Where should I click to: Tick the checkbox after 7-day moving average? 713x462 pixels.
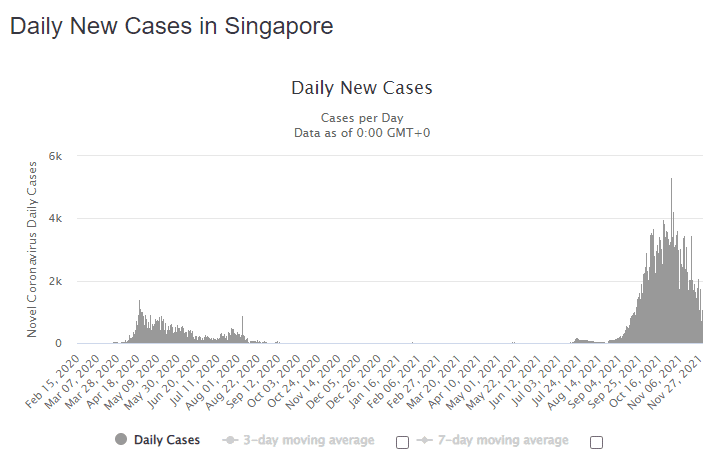click(597, 442)
